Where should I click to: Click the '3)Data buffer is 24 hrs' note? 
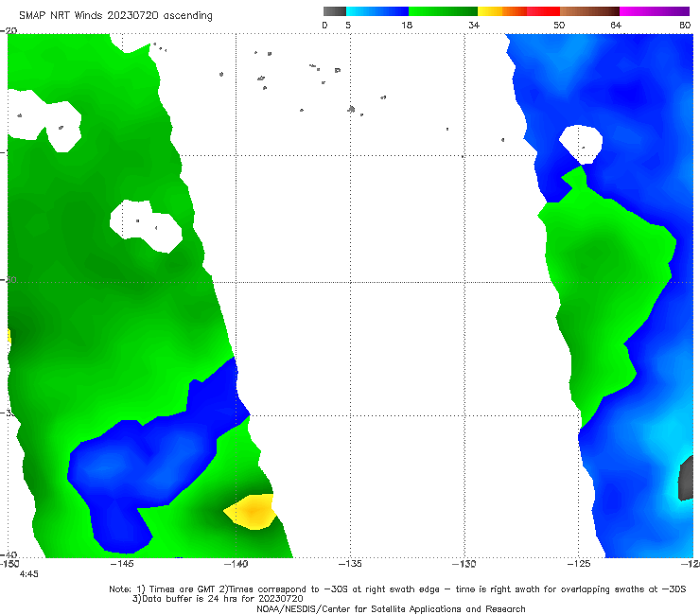218,599
